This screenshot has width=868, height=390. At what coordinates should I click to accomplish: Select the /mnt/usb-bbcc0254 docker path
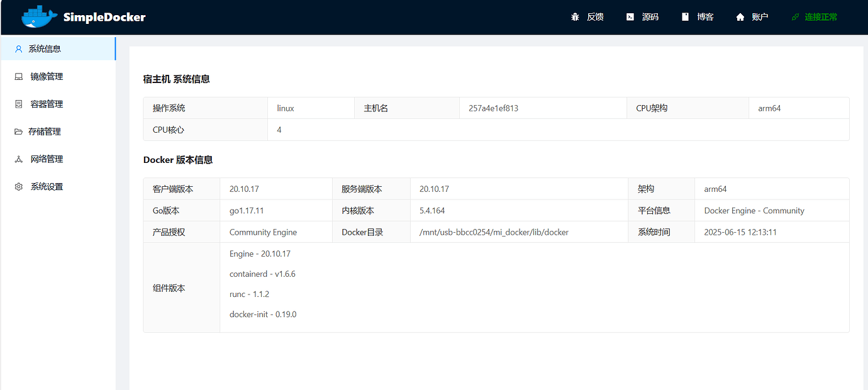point(520,232)
